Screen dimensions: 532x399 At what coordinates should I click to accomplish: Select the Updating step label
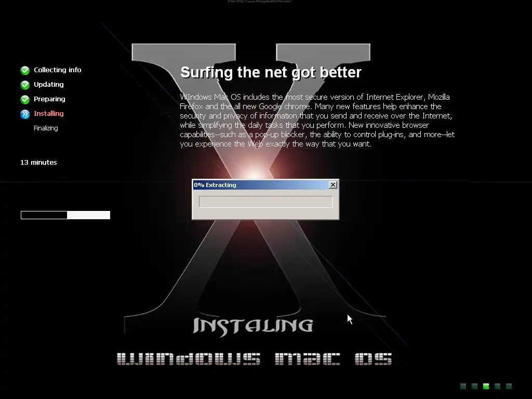pos(48,85)
